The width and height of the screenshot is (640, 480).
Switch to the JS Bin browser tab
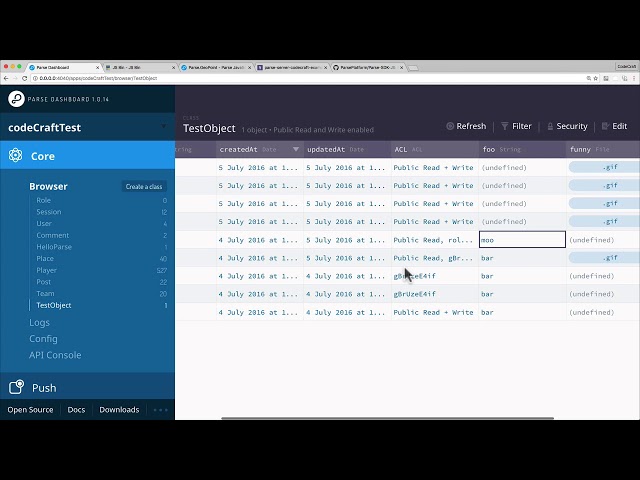pyautogui.click(x=140, y=67)
